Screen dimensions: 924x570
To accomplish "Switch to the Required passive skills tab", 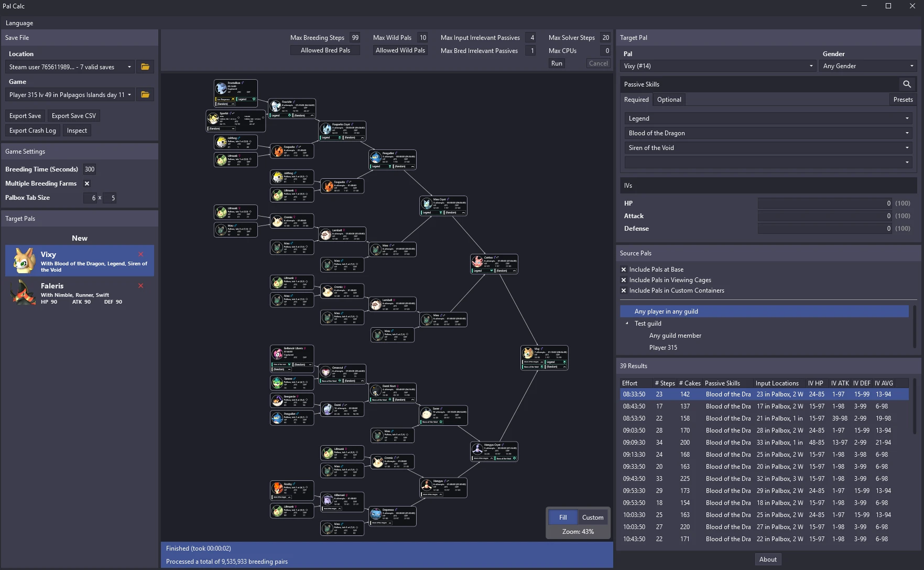I will point(636,100).
